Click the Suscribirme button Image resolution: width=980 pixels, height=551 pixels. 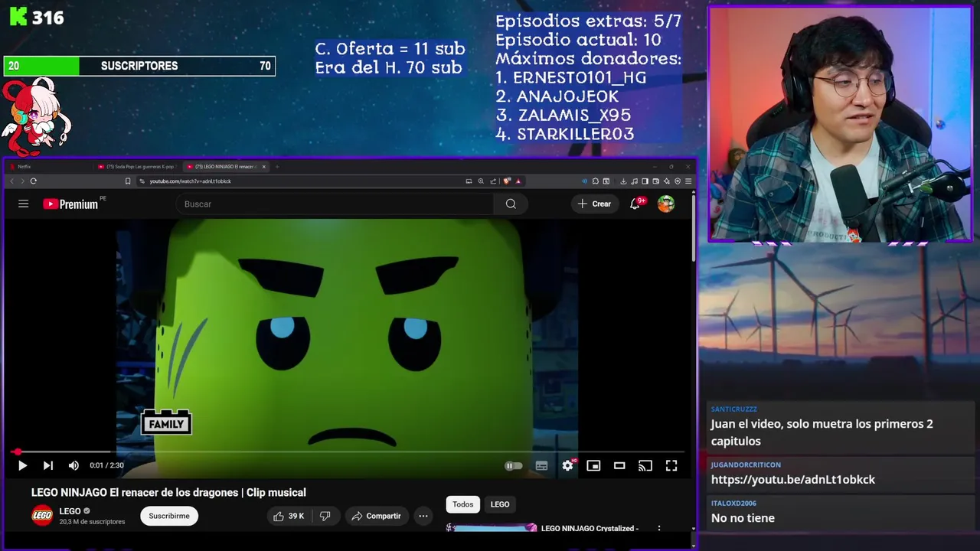pos(169,516)
